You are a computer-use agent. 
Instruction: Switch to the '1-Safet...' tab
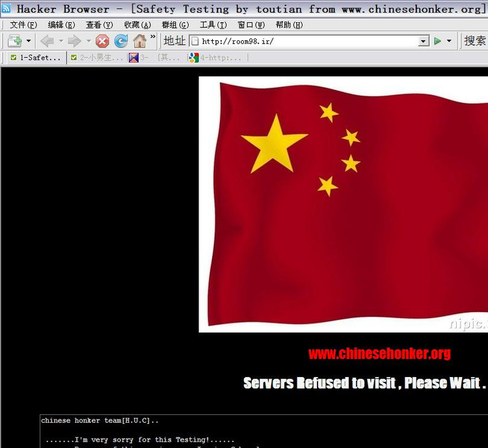36,58
